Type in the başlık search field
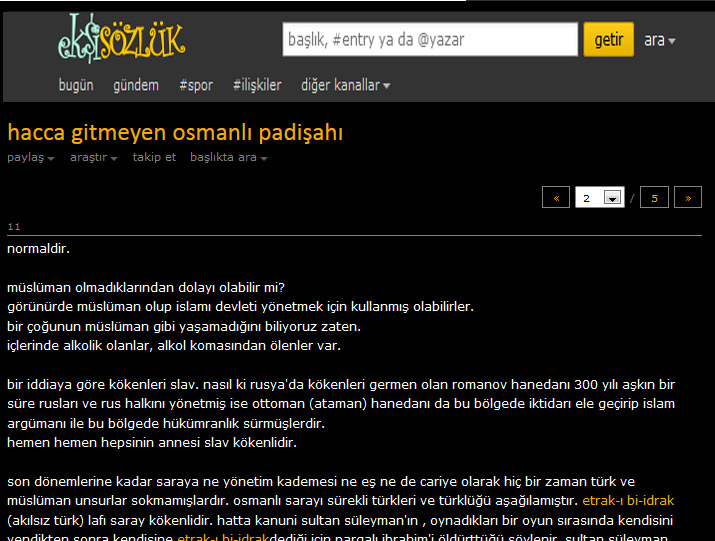The image size is (715, 541). 430,40
